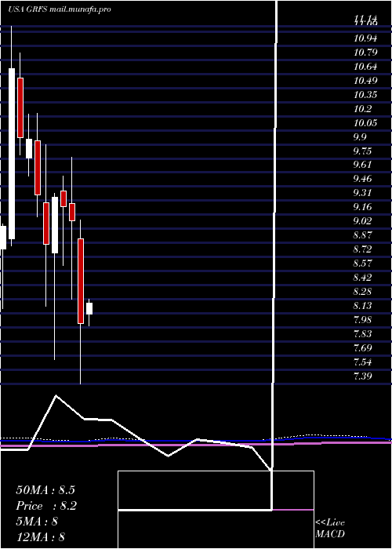Screen dimensions: 392x549
Task: Click the 9.46 price axis label
Action: coord(362,179)
